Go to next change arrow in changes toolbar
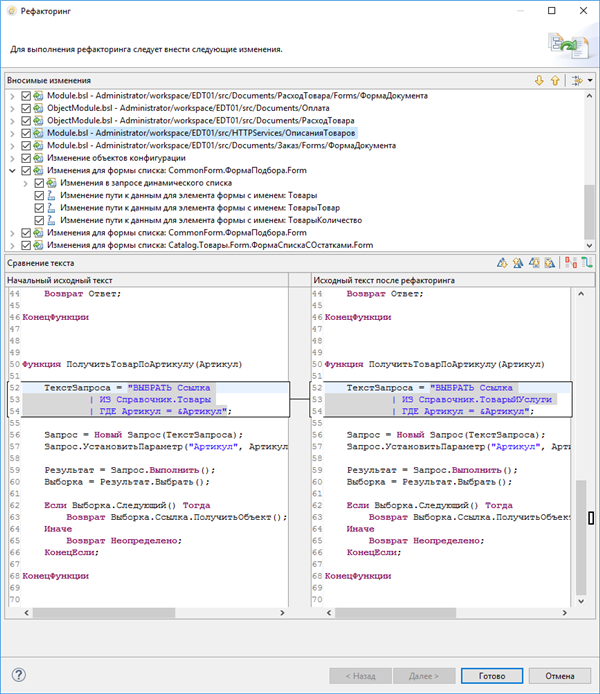Image resolution: width=600 pixels, height=694 pixels. [540, 80]
